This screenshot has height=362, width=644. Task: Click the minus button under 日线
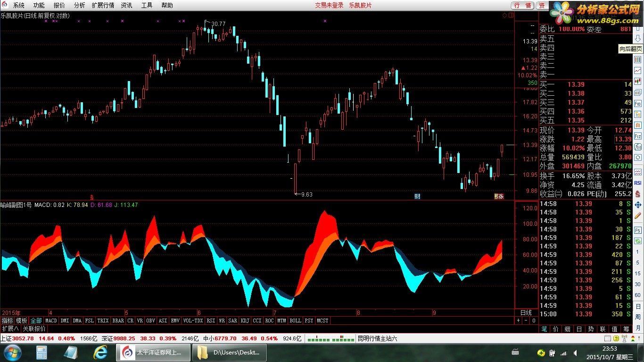pos(526,321)
